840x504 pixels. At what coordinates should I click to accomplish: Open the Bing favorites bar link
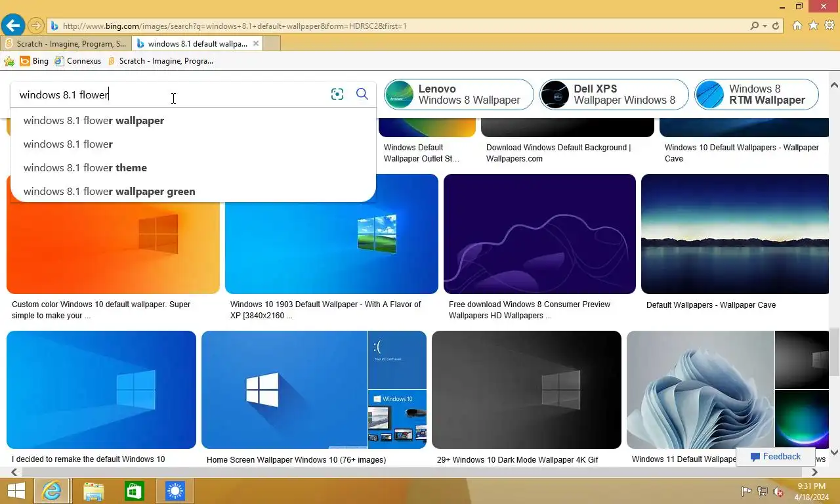click(x=34, y=61)
